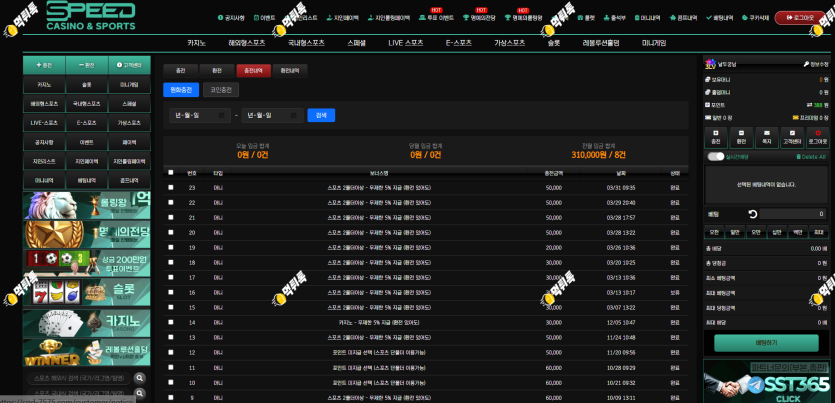Click the green 배팅하기 button
835x403 pixels.
pos(766,343)
